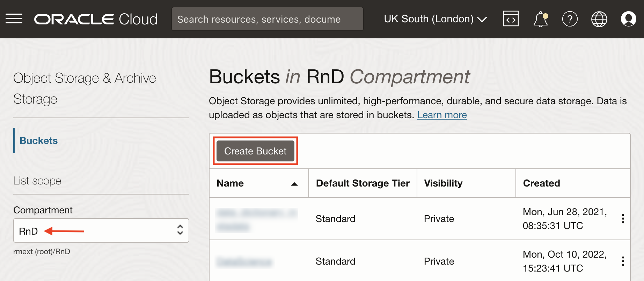The width and height of the screenshot is (644, 281).
Task: Expand the UK South (London) region selector
Action: pos(435,19)
